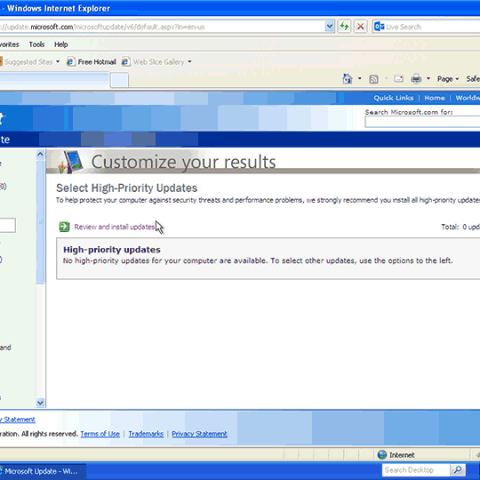The height and width of the screenshot is (480, 480).
Task: Open the Favorites menu
Action: [x=9, y=44]
